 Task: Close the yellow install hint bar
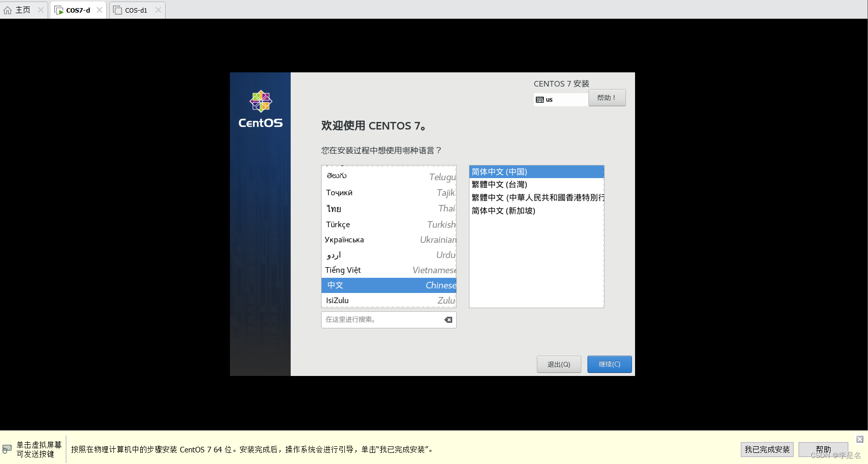pos(860,439)
